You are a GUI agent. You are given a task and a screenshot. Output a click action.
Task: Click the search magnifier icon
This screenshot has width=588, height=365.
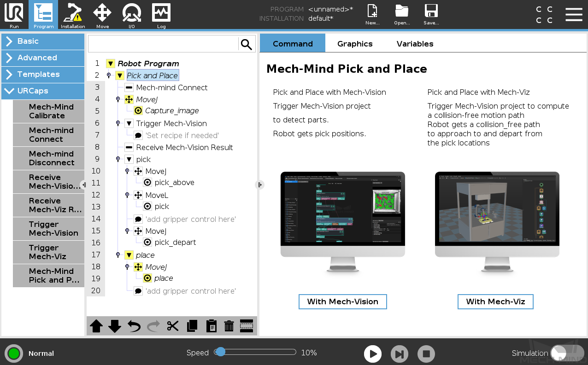pyautogui.click(x=247, y=44)
